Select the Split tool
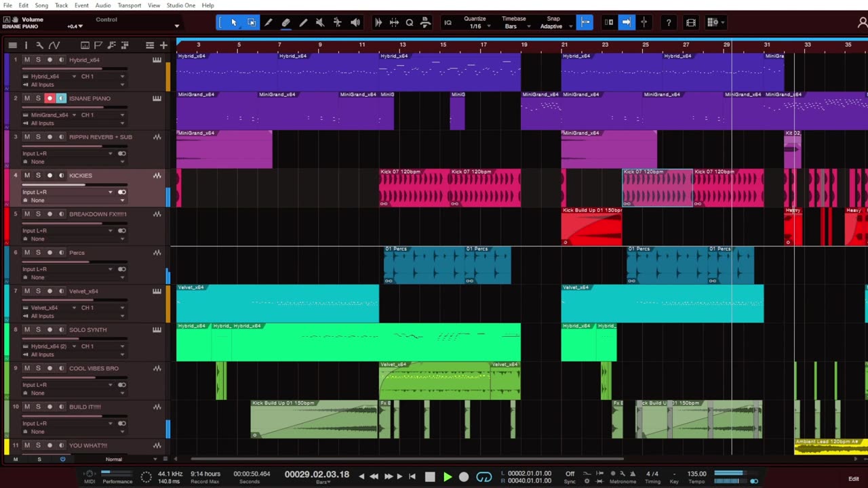 pyautogui.click(x=269, y=22)
